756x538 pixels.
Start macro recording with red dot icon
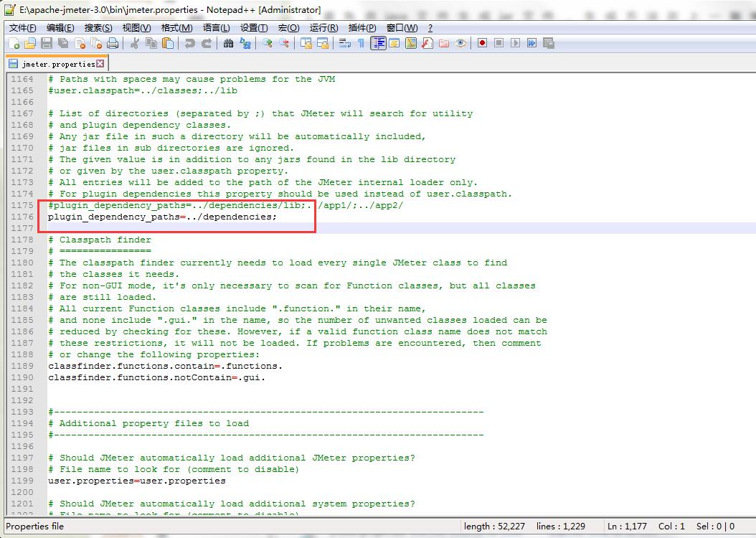(482, 43)
